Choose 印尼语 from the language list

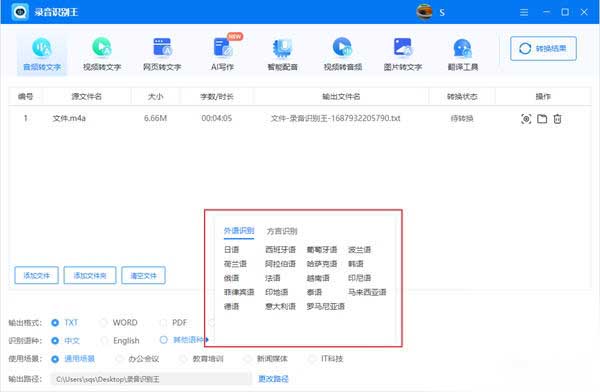point(359,278)
